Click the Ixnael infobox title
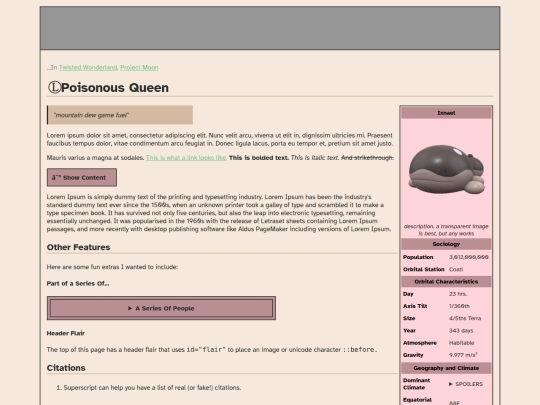This screenshot has width=540, height=405. (x=446, y=113)
